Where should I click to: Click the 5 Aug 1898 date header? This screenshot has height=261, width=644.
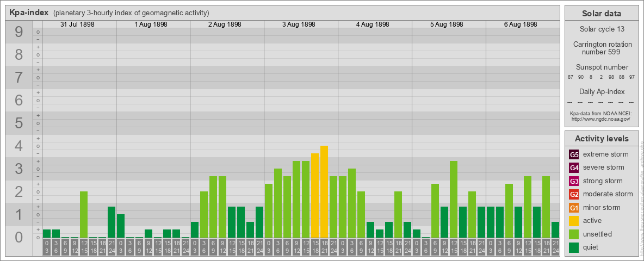(447, 24)
